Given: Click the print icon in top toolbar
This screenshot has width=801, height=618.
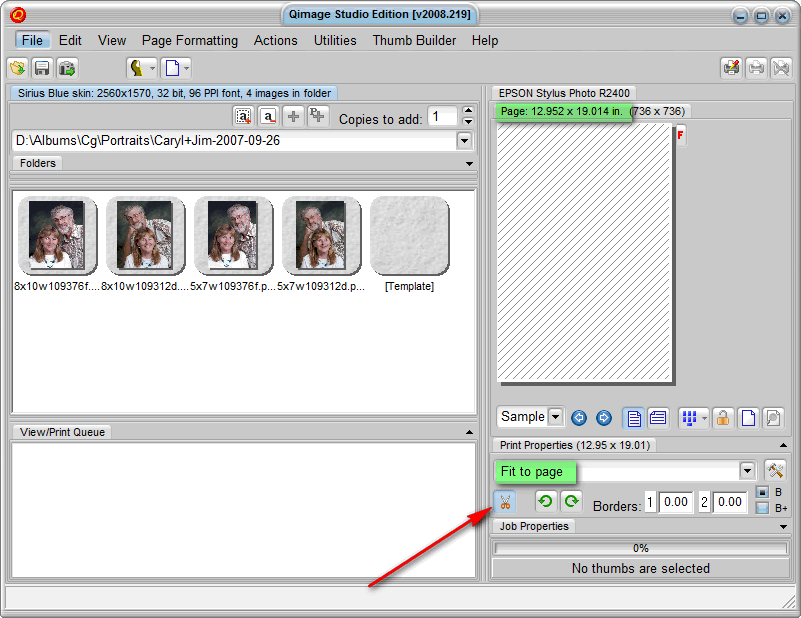Looking at the screenshot, I should (x=756, y=68).
